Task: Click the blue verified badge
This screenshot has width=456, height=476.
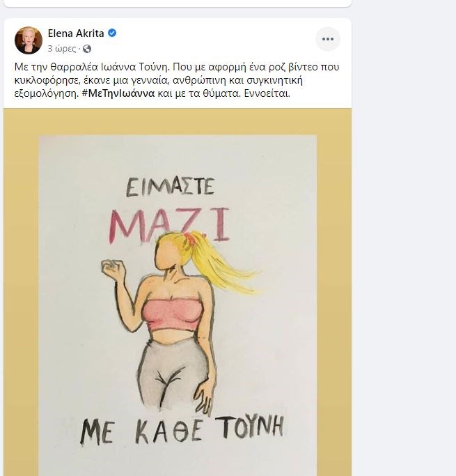Action: point(112,33)
